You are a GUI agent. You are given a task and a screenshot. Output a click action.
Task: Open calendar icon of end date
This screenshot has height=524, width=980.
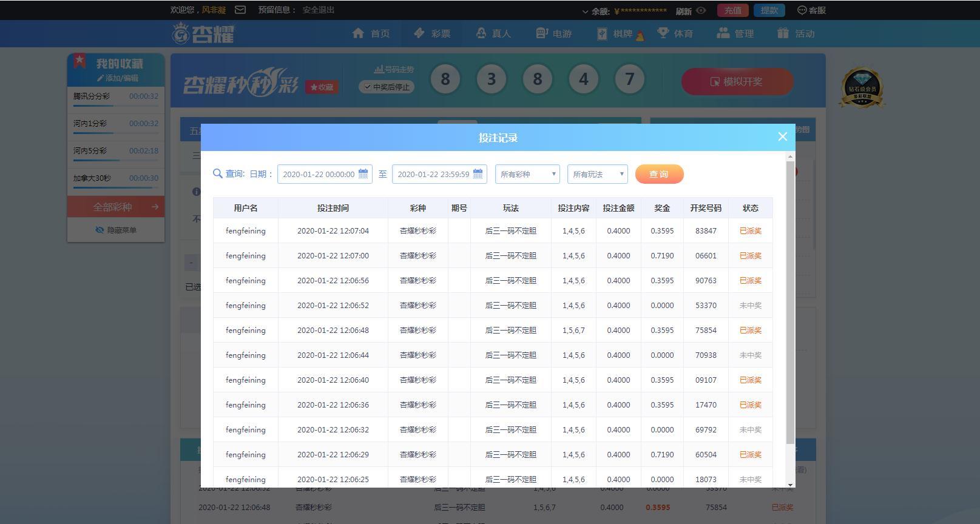(478, 174)
